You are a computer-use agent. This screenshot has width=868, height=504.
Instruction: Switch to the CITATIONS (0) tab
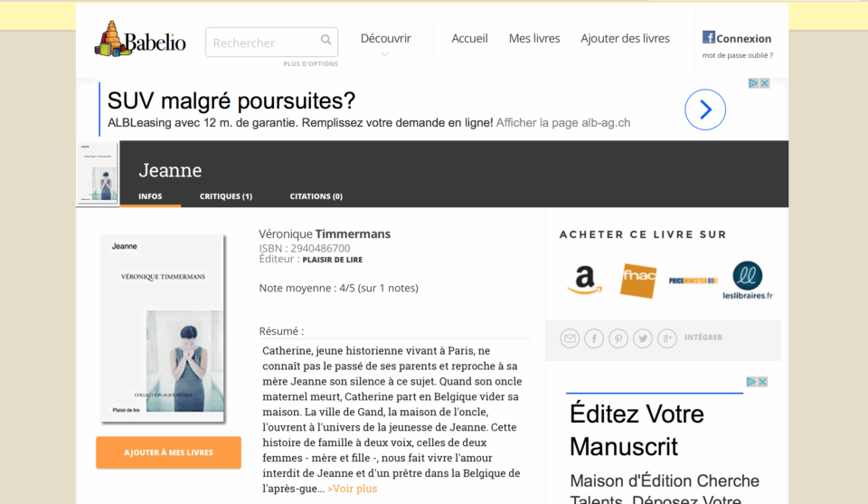click(x=316, y=196)
